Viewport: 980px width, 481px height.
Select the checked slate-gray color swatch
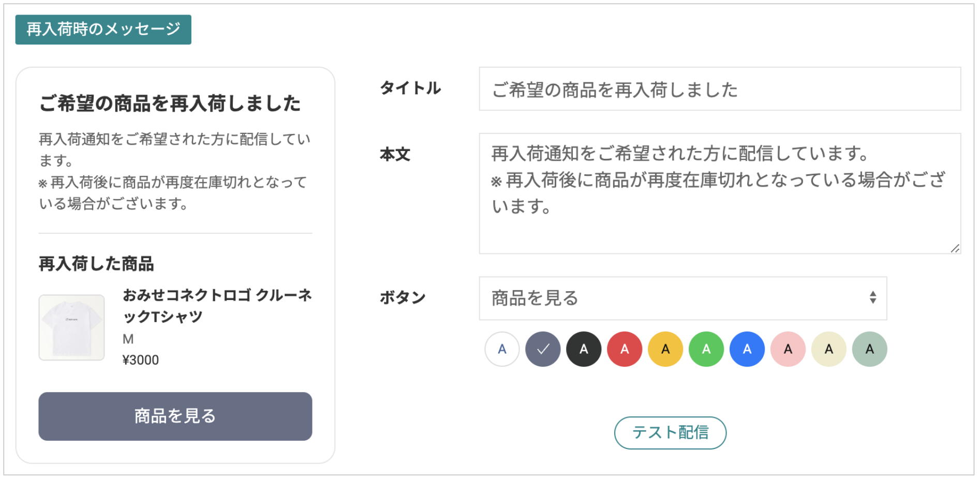coord(543,349)
